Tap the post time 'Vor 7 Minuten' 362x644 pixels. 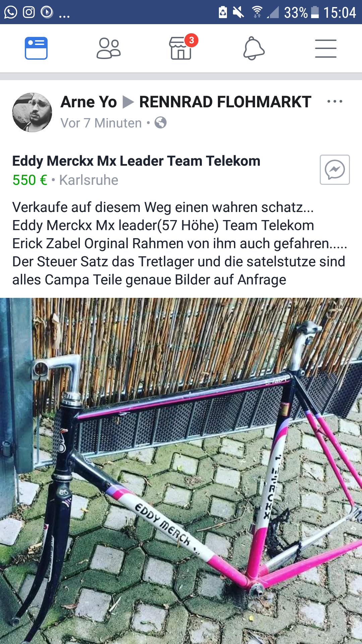pyautogui.click(x=101, y=123)
